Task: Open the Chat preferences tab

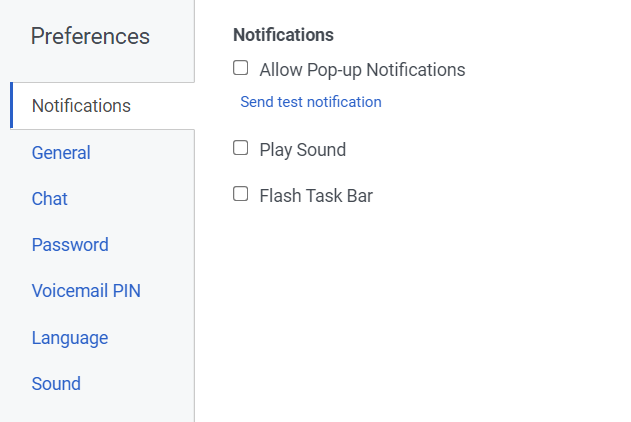Action: pyautogui.click(x=50, y=199)
